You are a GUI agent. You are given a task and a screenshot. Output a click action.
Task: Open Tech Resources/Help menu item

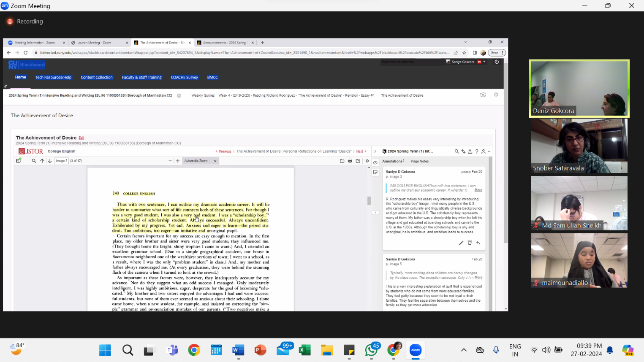point(53,77)
